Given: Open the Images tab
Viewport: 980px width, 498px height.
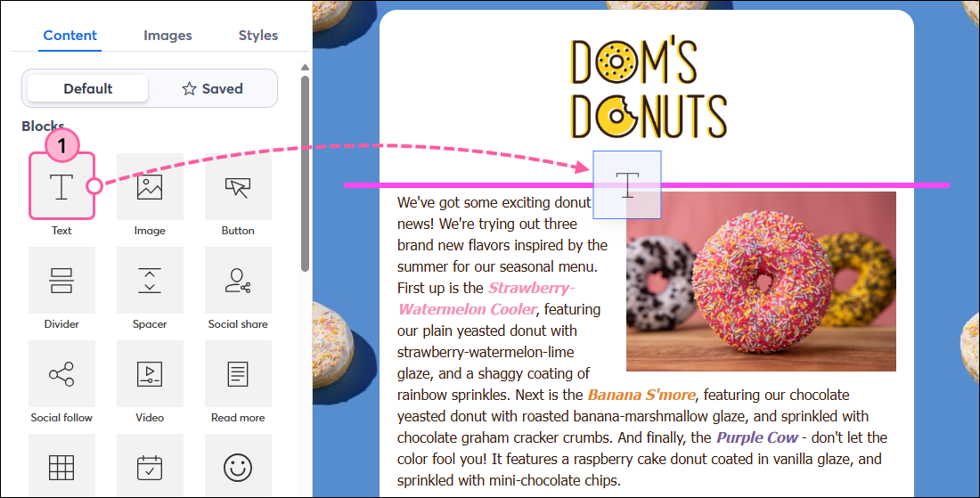Looking at the screenshot, I should pyautogui.click(x=167, y=36).
